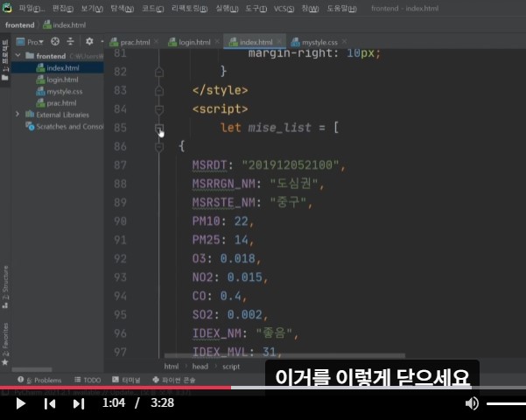
Task: Open the Project view dropdown
Action: tap(30, 42)
